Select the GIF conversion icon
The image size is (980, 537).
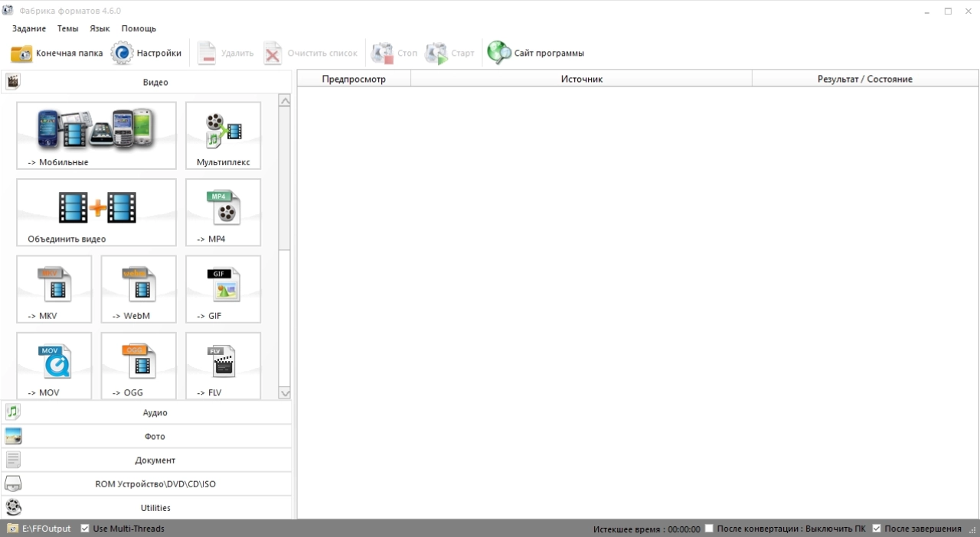tap(223, 289)
